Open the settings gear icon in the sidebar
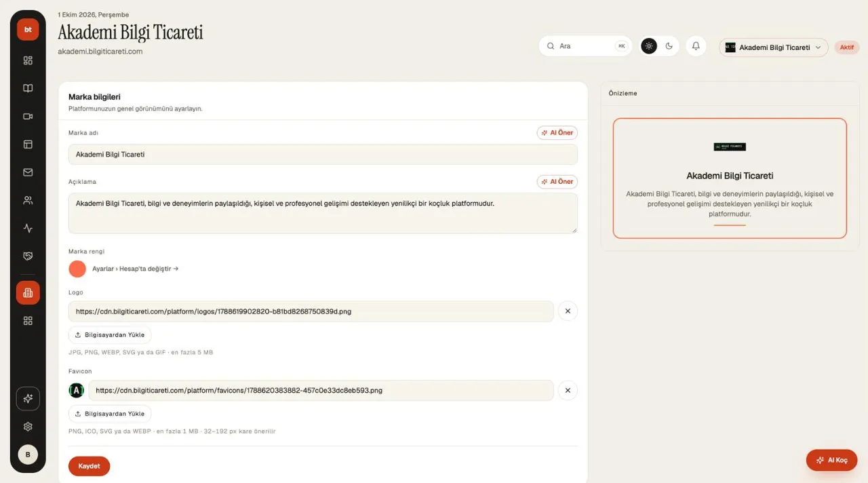Image resolution: width=868 pixels, height=483 pixels. coord(28,427)
